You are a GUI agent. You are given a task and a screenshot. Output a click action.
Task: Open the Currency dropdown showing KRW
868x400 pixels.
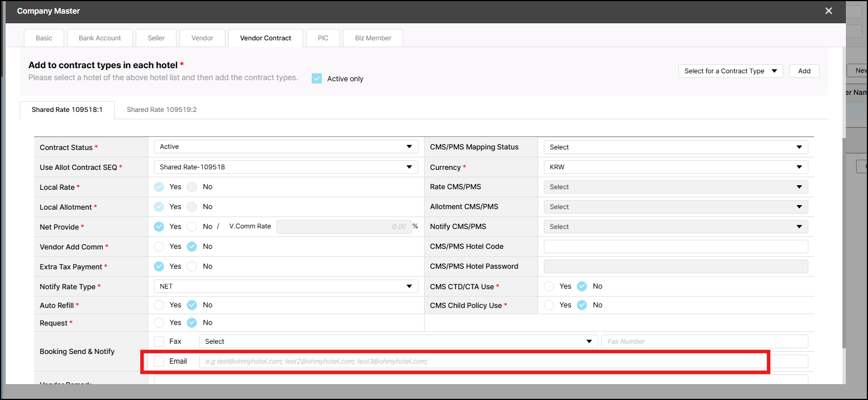click(x=676, y=167)
